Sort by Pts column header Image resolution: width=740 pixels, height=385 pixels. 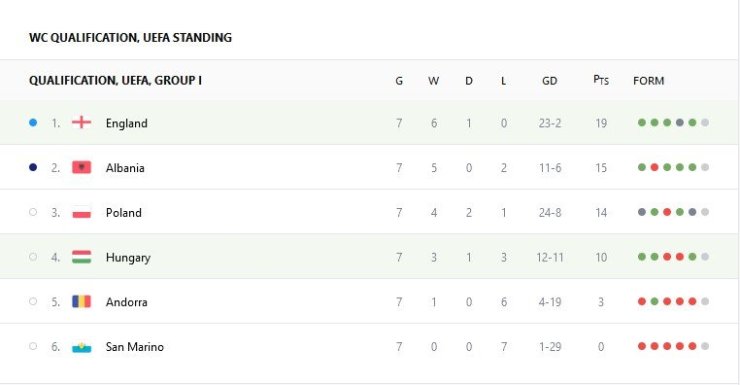pos(601,80)
